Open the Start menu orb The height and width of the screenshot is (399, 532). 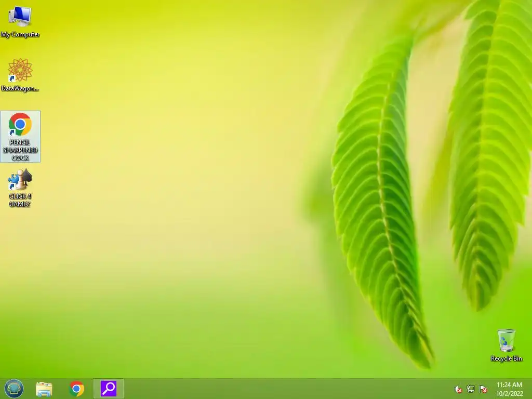[x=14, y=389]
